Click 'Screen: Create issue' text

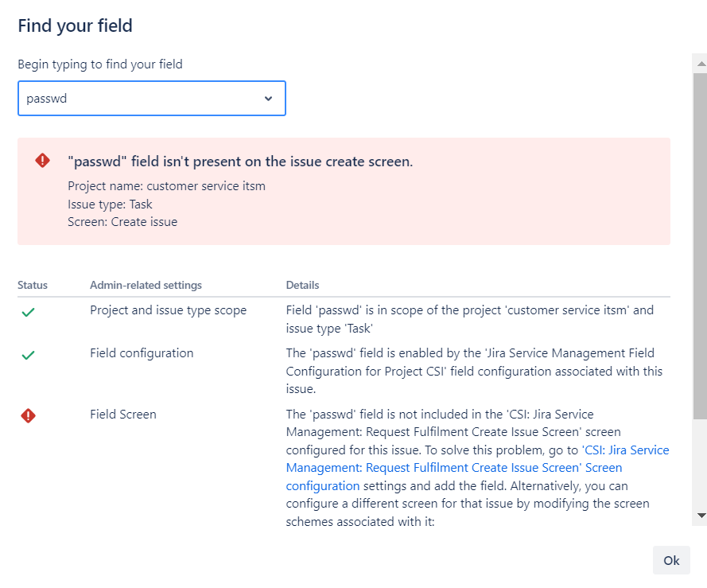coord(122,222)
